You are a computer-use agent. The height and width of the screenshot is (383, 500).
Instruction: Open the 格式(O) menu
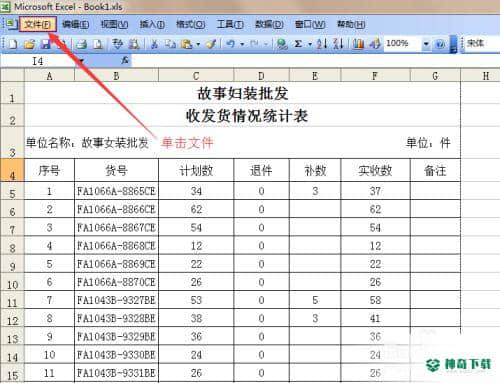pyautogui.click(x=190, y=24)
